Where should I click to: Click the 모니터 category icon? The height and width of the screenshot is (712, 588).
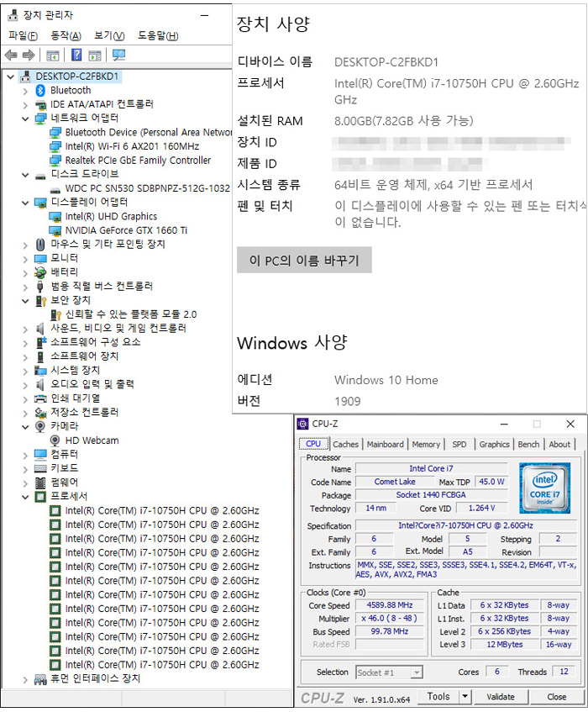pos(40,258)
